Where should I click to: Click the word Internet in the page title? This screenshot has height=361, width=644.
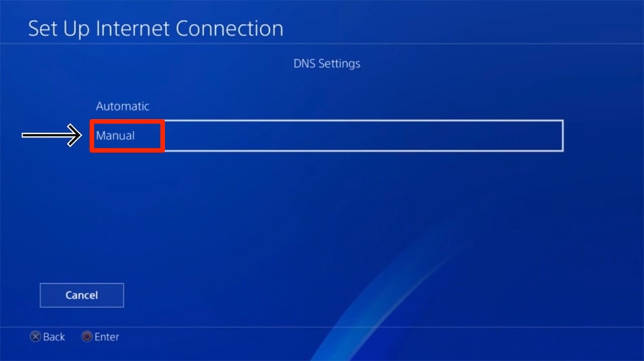(133, 29)
